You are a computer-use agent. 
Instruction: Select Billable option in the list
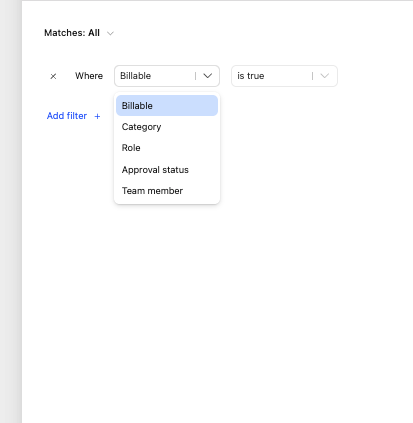pos(167,106)
